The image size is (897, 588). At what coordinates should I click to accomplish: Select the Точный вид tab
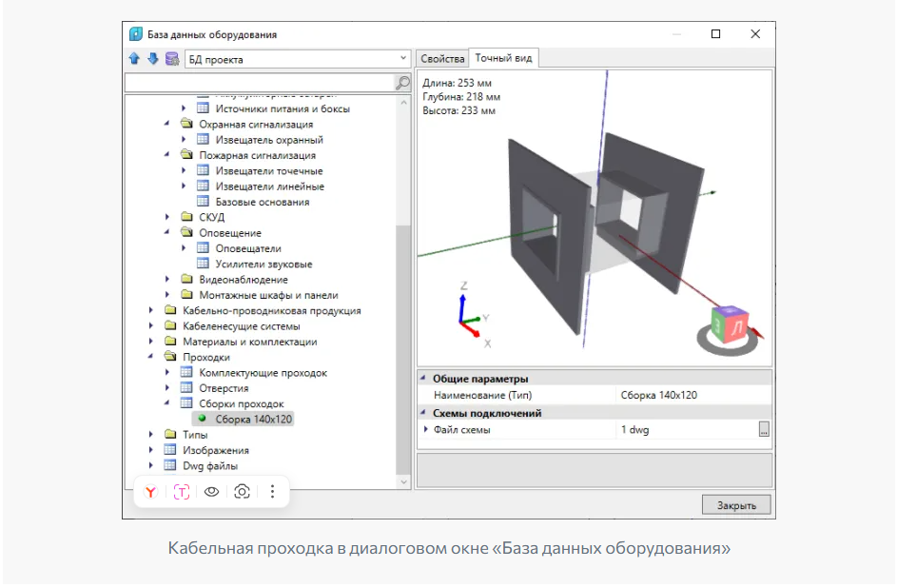[503, 58]
